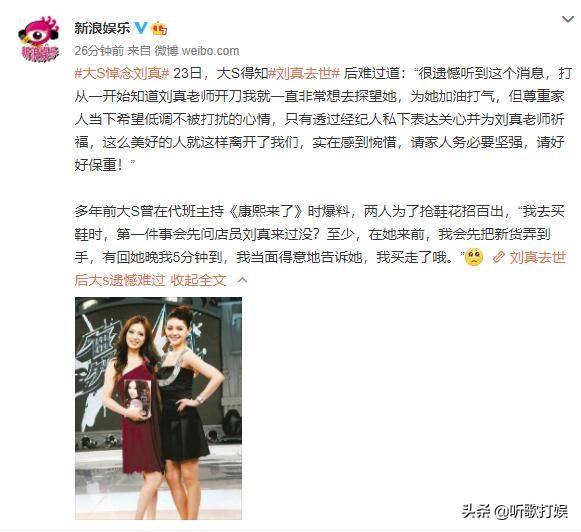Click the quoted condolence text in the first paragraph

coord(319,119)
